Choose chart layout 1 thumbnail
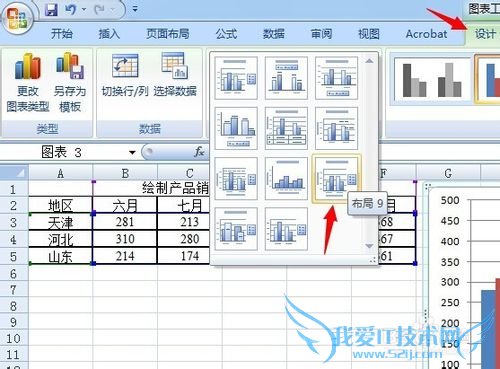Image resolution: width=500 pixels, height=369 pixels. click(x=236, y=78)
